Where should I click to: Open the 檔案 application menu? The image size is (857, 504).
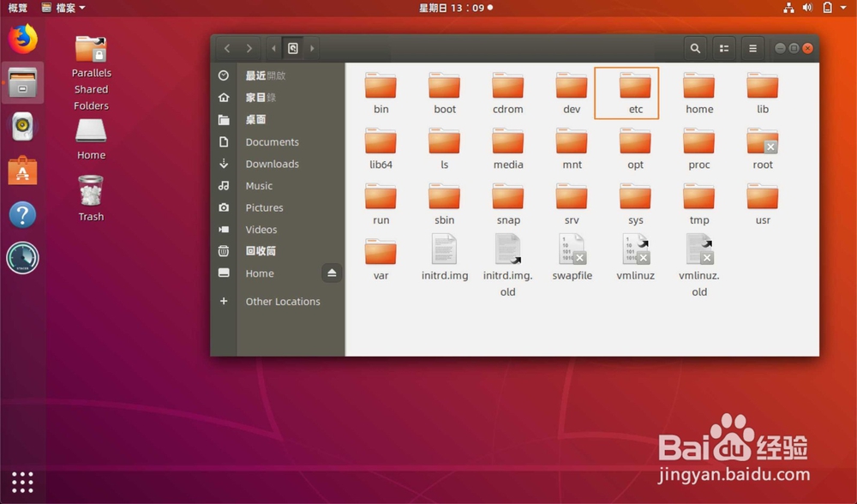pos(64,8)
